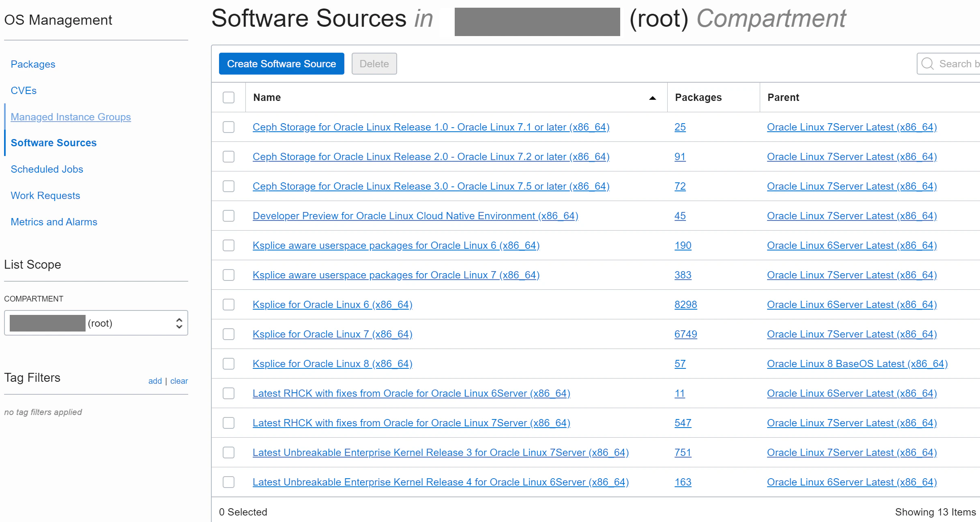Clear the tag filters

tap(179, 381)
